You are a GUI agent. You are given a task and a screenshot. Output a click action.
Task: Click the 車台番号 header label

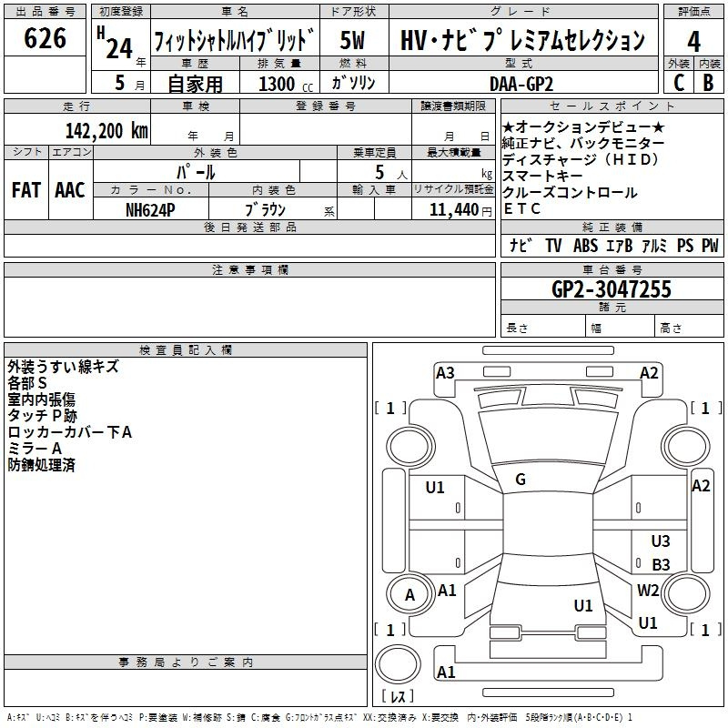612,269
